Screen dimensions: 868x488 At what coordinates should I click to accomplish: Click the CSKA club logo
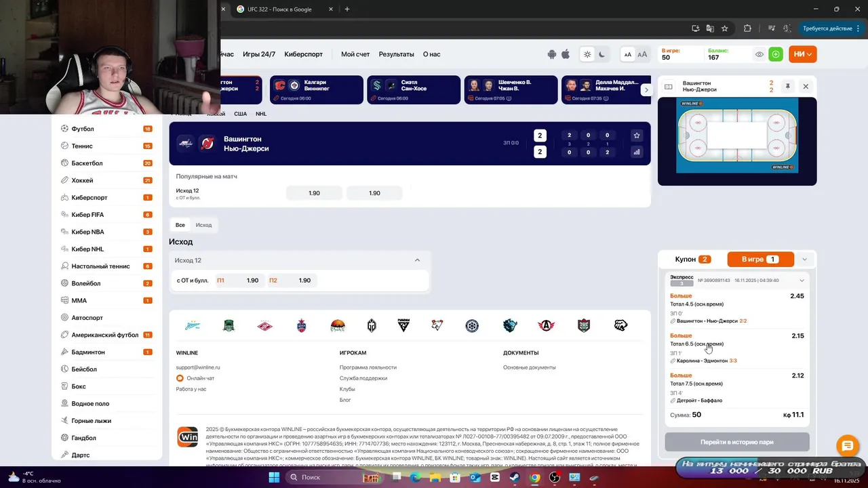[x=302, y=325]
